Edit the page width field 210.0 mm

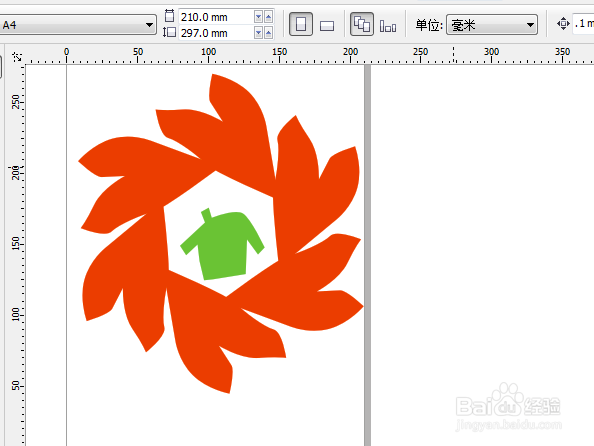point(215,17)
